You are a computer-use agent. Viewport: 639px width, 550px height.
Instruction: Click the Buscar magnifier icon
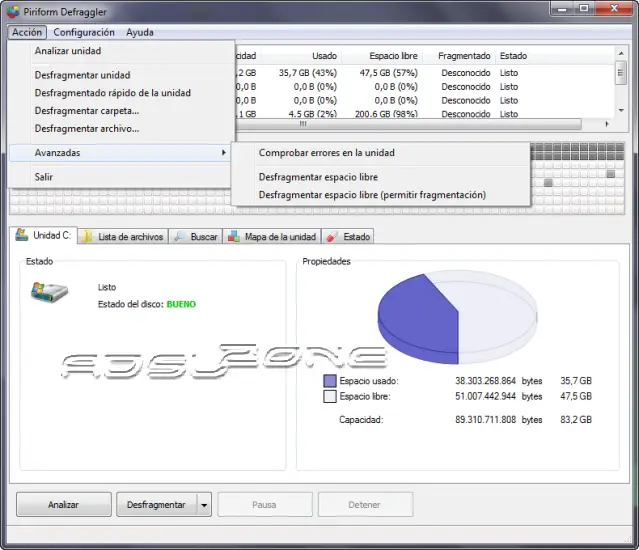[x=179, y=236]
